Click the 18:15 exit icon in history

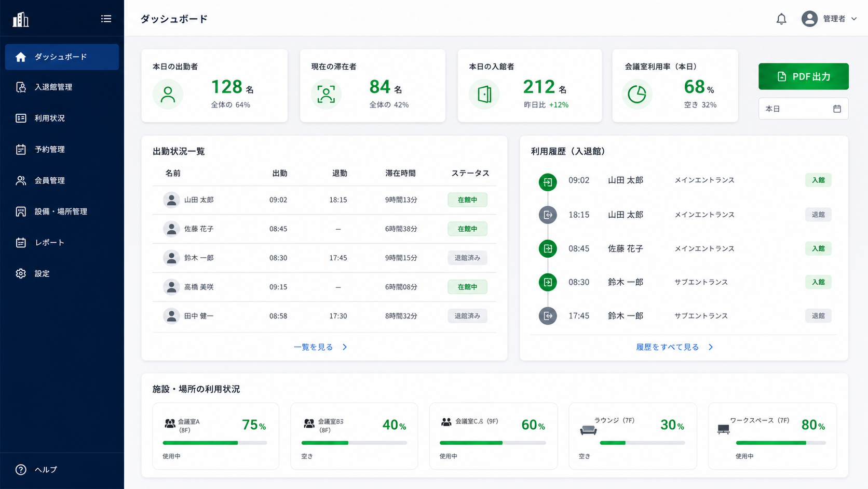548,215
